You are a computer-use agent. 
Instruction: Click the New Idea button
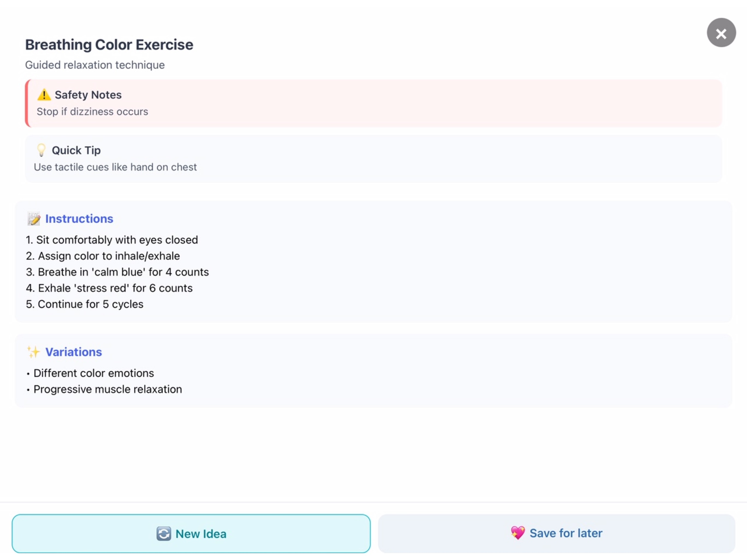[191, 533]
